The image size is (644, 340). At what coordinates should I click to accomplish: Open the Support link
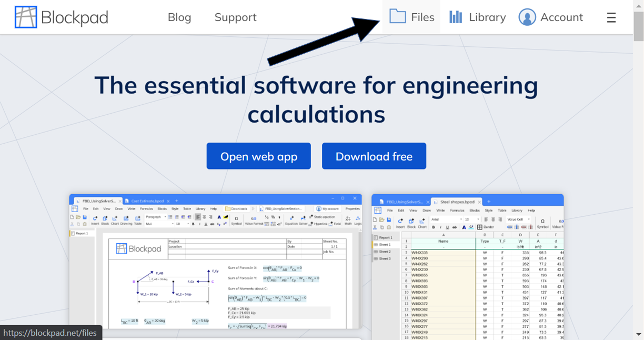[x=235, y=17]
